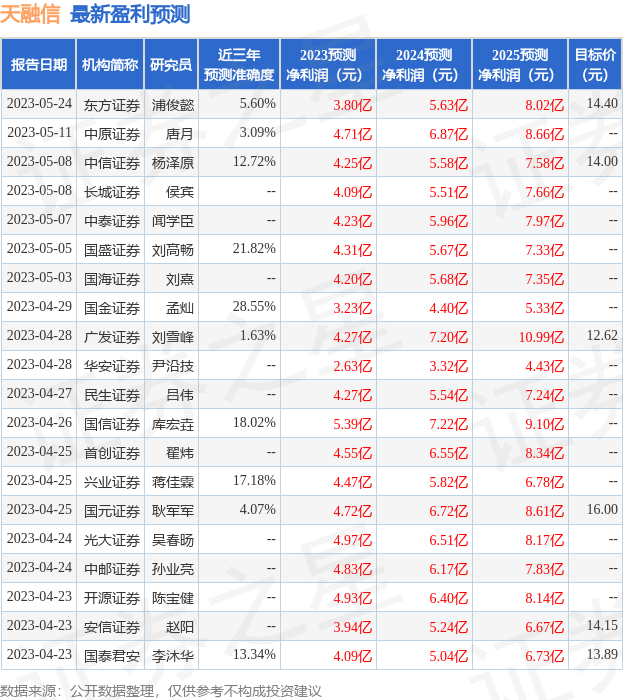Click researcher name 翟炜
623x700 pixels.
pyautogui.click(x=180, y=454)
